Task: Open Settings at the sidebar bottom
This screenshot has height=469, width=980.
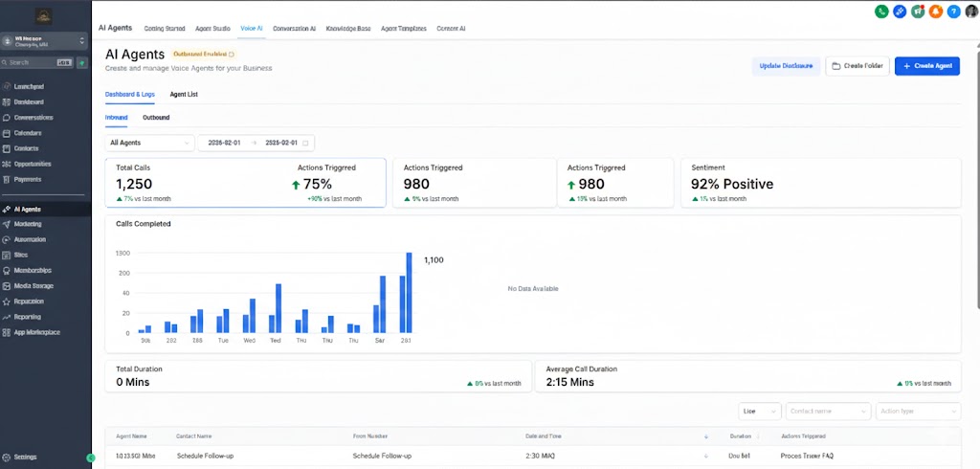Action: (26, 458)
